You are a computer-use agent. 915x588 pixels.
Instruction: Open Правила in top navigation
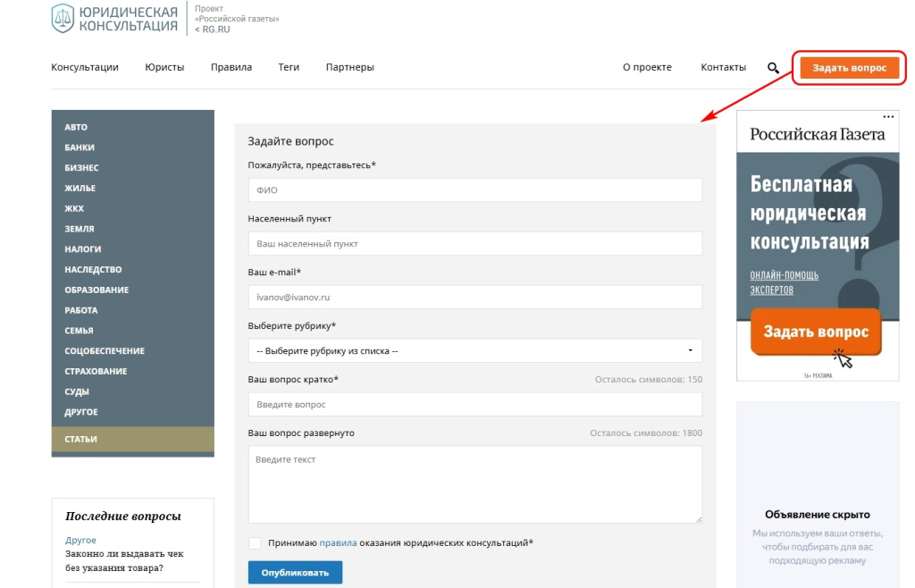[231, 67]
